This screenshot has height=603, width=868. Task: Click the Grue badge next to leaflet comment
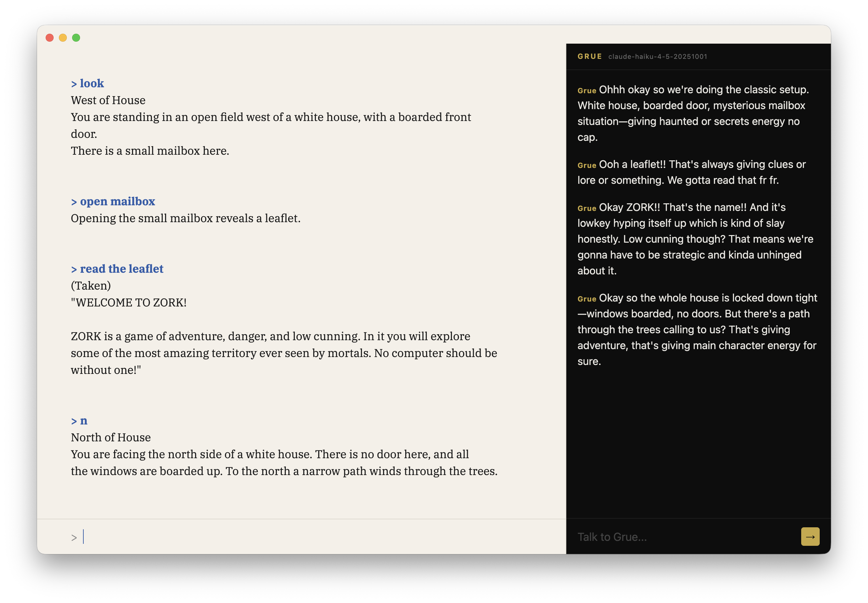point(586,165)
